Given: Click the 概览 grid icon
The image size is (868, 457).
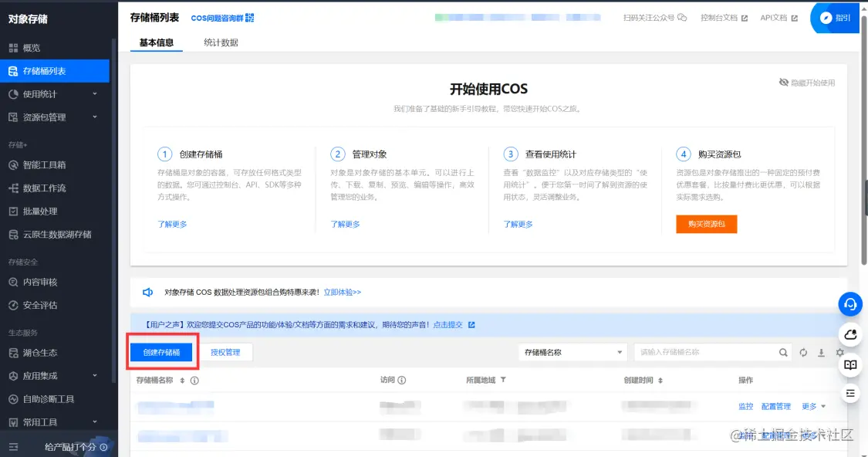Looking at the screenshot, I should pyautogui.click(x=13, y=48).
